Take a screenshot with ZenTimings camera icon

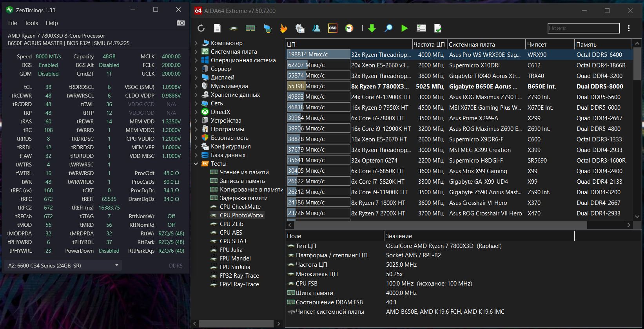(180, 23)
